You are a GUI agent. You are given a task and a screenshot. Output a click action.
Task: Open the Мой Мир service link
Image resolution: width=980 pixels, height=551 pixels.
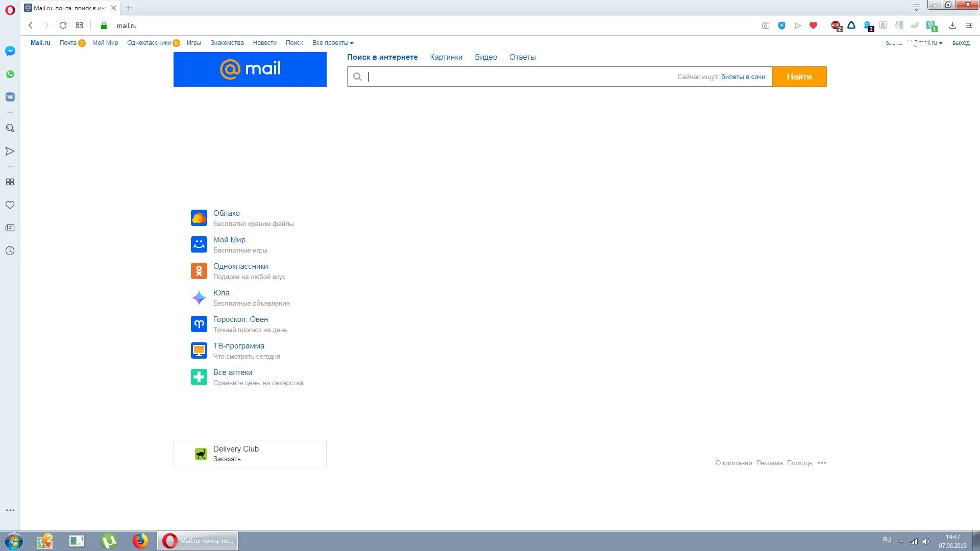pos(229,240)
